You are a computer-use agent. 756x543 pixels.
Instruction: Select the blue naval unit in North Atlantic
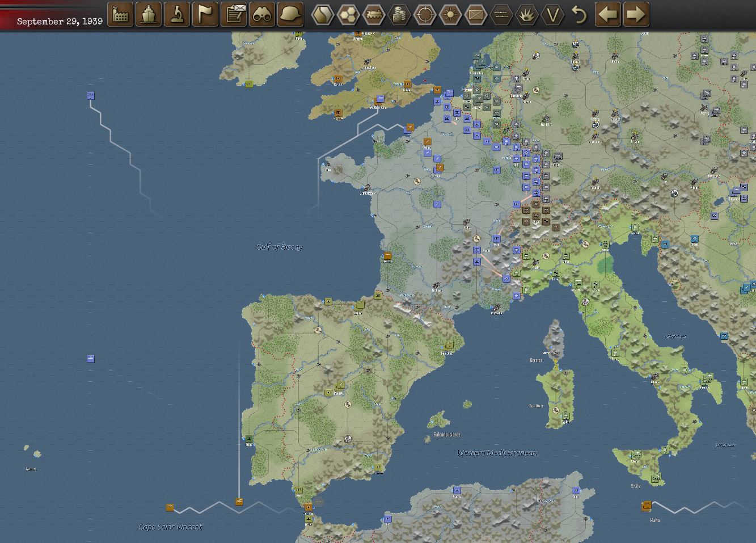[91, 95]
